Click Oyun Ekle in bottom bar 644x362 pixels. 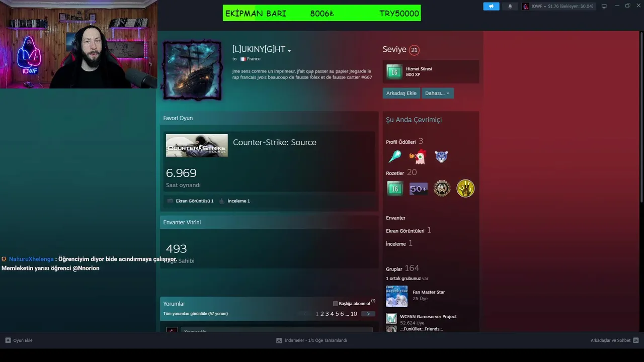tap(23, 340)
